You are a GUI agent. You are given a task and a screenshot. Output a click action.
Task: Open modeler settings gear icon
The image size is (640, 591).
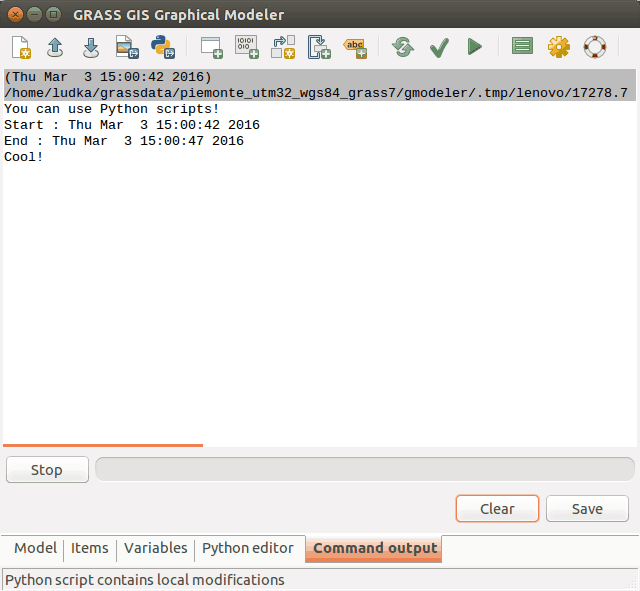coord(558,47)
